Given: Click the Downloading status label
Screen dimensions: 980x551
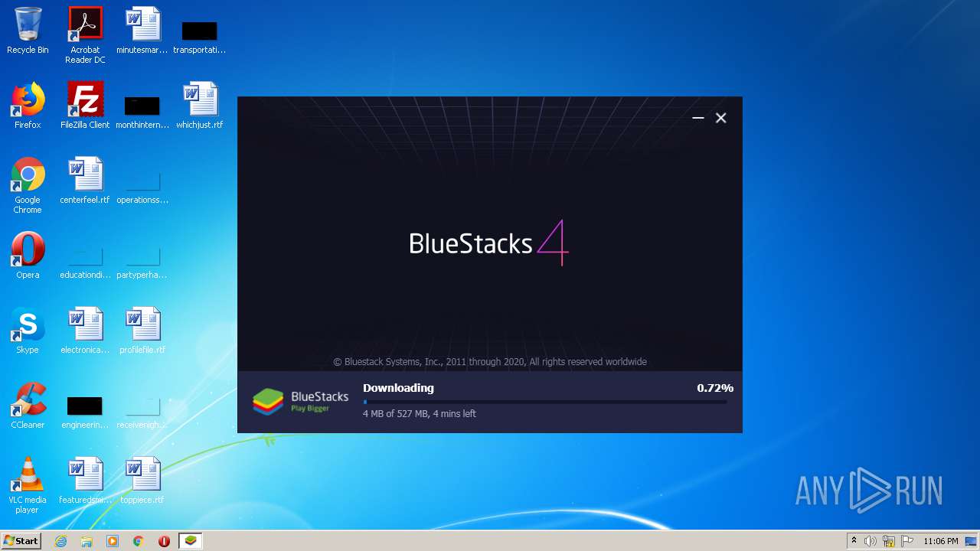Looking at the screenshot, I should [x=398, y=388].
